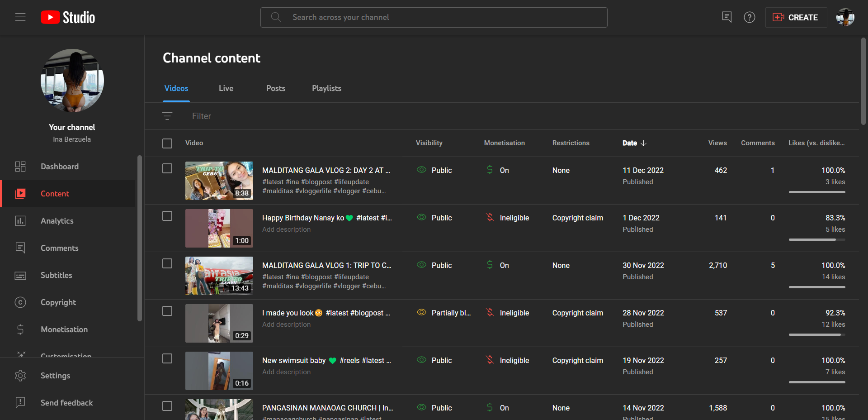The image size is (868, 420).
Task: Click the CREATE button
Action: point(796,17)
